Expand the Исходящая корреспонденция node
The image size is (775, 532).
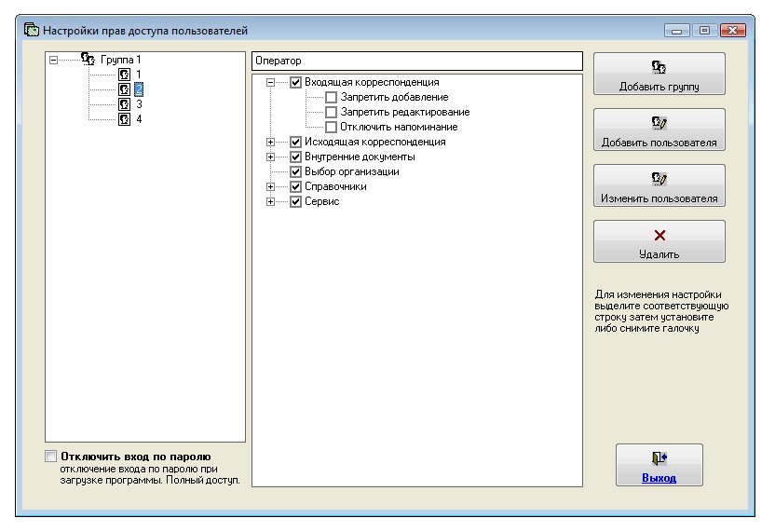click(x=270, y=143)
